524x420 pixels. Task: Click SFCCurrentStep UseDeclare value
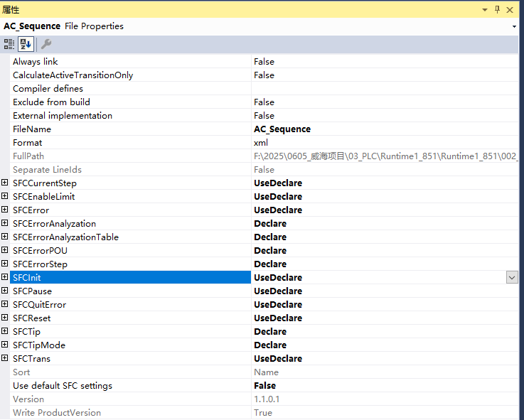pos(278,183)
